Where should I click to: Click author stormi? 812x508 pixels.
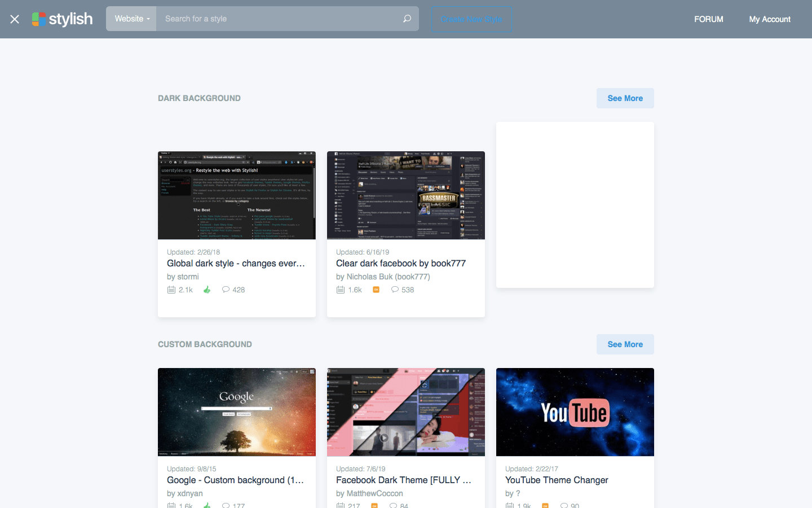coord(188,277)
